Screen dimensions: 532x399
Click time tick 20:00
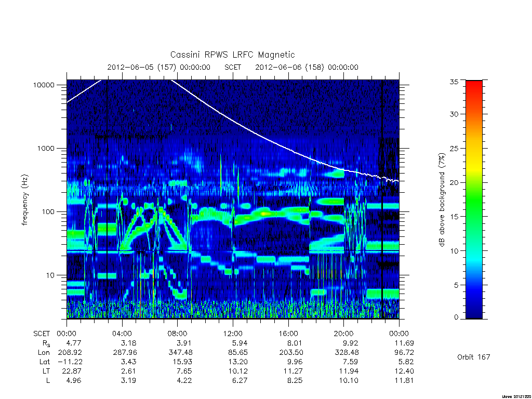[344, 334]
